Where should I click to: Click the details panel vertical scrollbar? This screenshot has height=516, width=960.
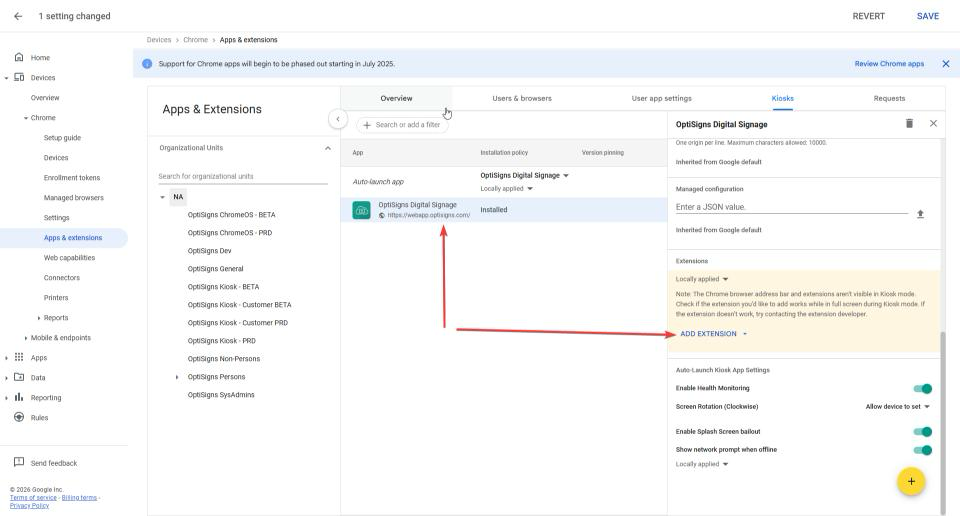(x=942, y=422)
